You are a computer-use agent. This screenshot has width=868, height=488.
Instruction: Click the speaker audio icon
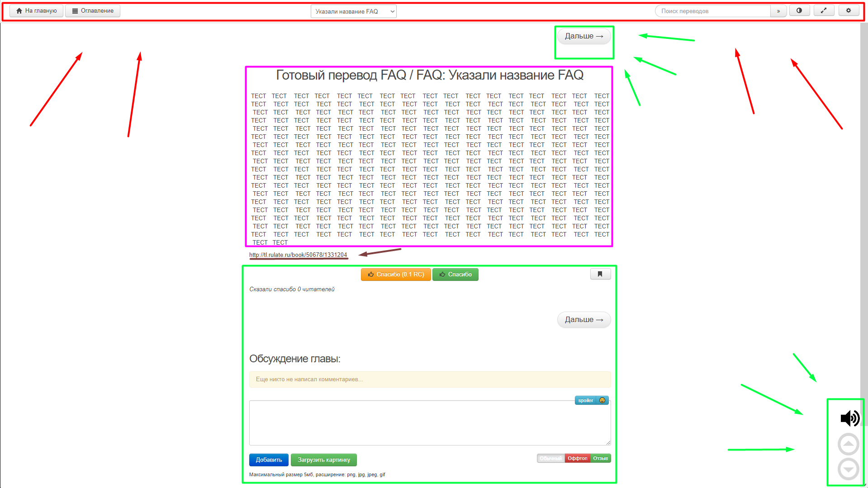pos(849,418)
